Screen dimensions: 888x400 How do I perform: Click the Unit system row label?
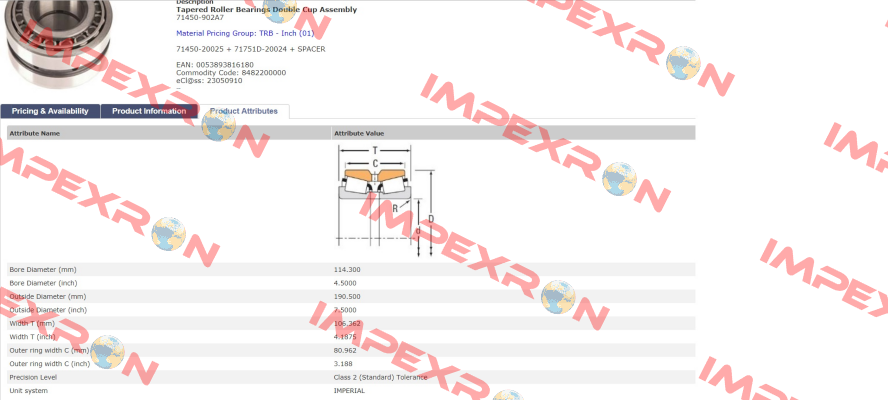tap(29, 391)
